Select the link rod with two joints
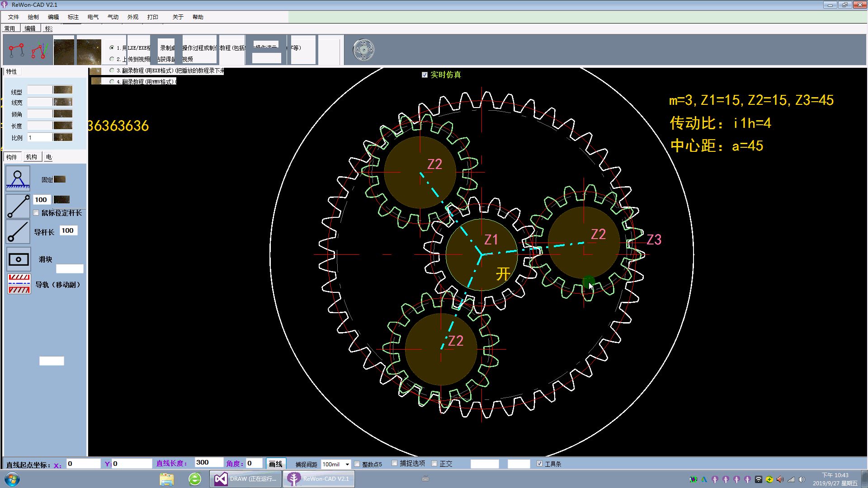The image size is (868, 488). click(x=18, y=206)
